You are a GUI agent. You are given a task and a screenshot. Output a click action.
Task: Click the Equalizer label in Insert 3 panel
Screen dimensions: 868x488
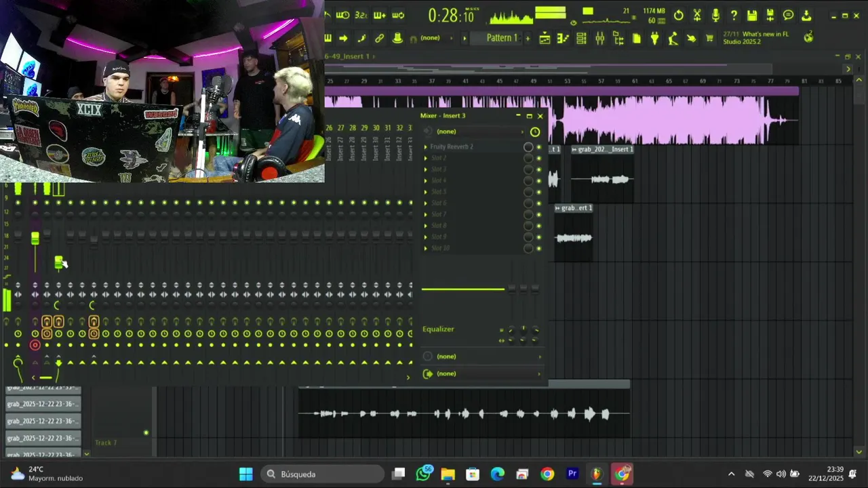pyautogui.click(x=438, y=329)
